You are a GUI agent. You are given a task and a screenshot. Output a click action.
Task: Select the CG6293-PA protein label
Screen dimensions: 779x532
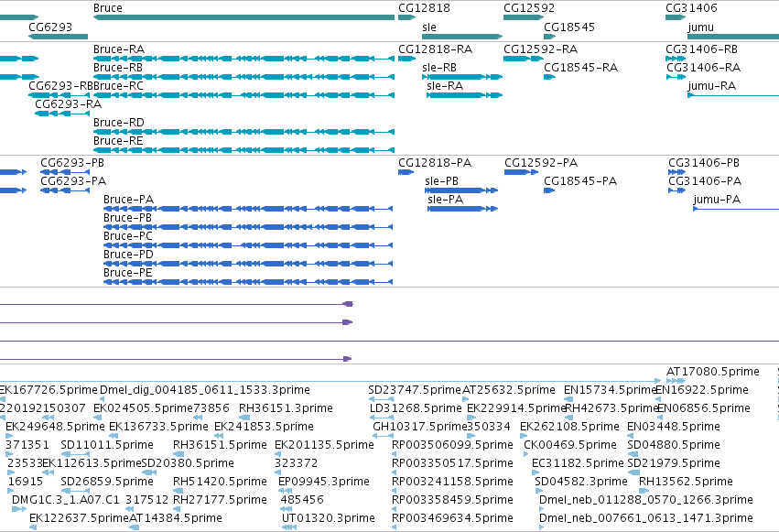tap(73, 181)
